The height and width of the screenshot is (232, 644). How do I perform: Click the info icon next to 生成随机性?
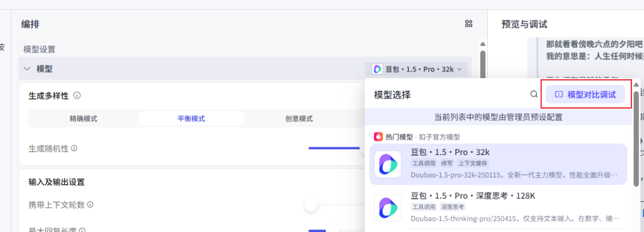pyautogui.click(x=74, y=149)
